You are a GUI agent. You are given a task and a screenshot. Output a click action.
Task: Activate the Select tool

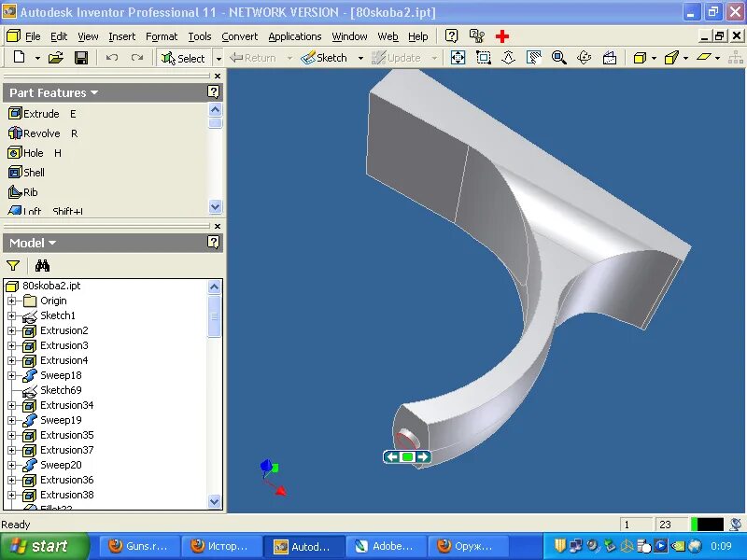(x=183, y=58)
